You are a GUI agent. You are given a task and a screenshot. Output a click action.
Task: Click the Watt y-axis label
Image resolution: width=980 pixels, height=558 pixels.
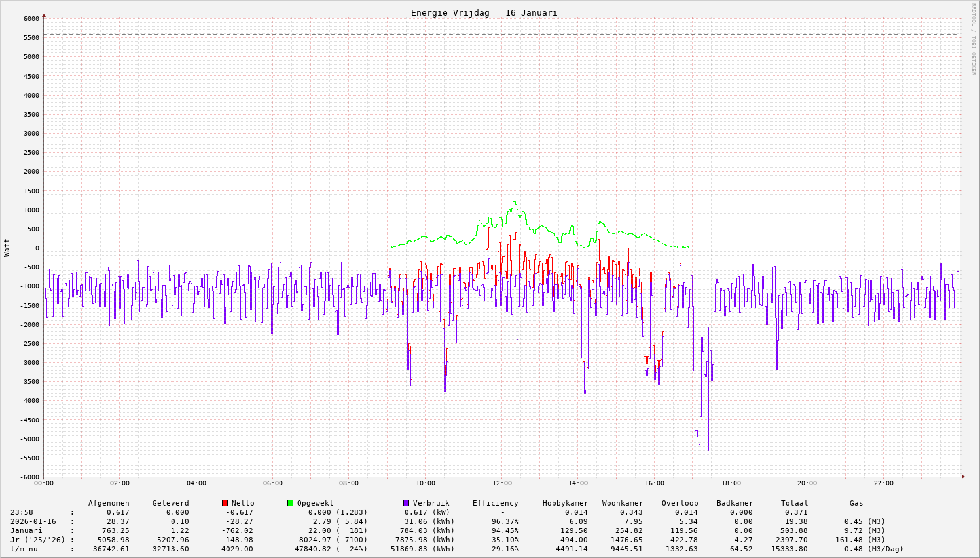7,247
